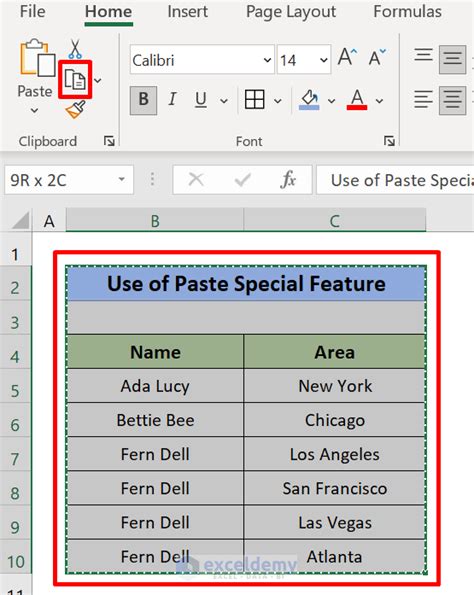Viewport: 474px width, 595px height.
Task: Switch to the Page Layout tab
Action: pyautogui.click(x=291, y=12)
